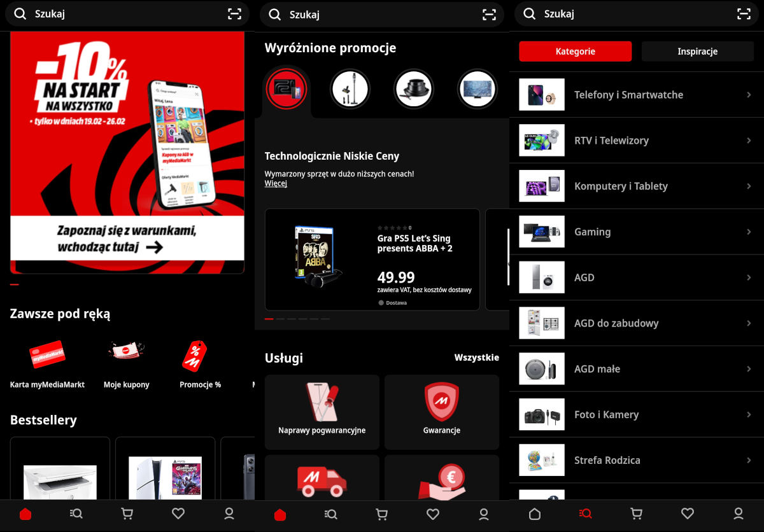The image size is (764, 532).
Task: Click the Więcej link
Action: tap(276, 184)
